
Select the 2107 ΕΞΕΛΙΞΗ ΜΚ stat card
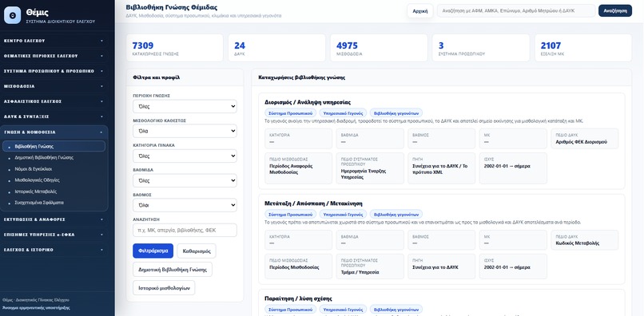coord(583,48)
